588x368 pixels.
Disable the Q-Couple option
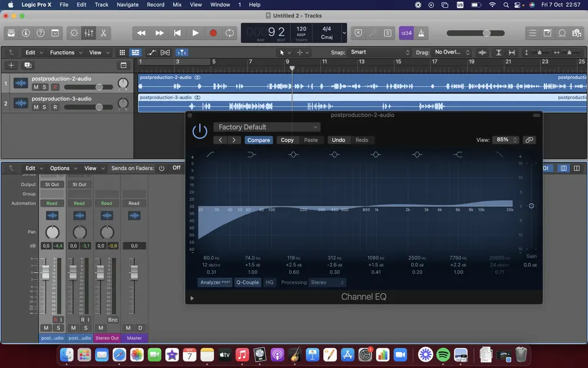pyautogui.click(x=247, y=283)
